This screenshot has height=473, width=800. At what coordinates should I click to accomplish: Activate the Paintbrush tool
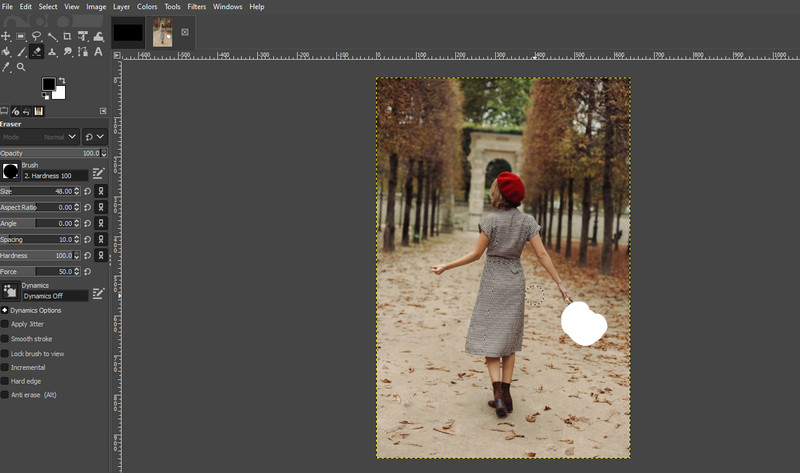(21, 51)
